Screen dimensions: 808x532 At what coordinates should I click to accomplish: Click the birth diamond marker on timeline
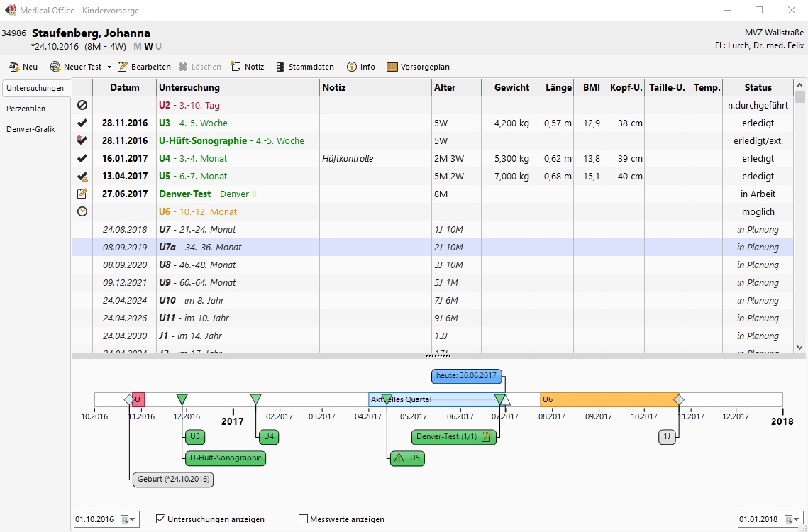tap(129, 399)
